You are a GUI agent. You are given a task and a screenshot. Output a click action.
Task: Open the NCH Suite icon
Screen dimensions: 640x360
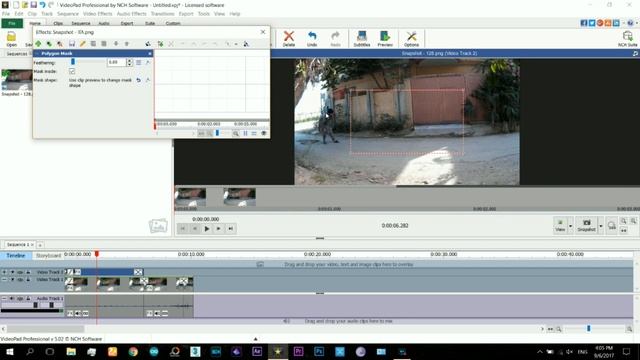[628, 39]
